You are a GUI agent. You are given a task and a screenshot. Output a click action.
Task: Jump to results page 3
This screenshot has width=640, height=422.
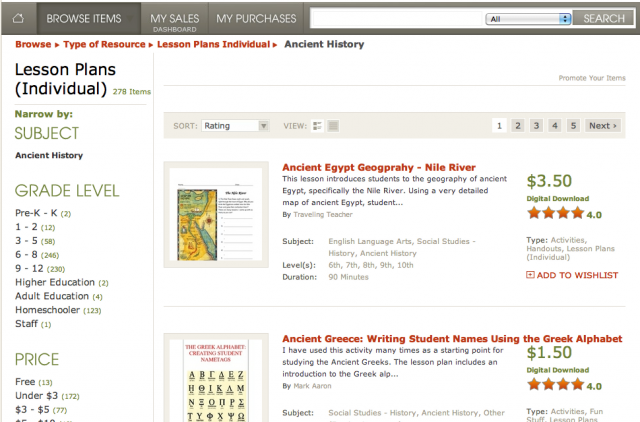[536, 126]
